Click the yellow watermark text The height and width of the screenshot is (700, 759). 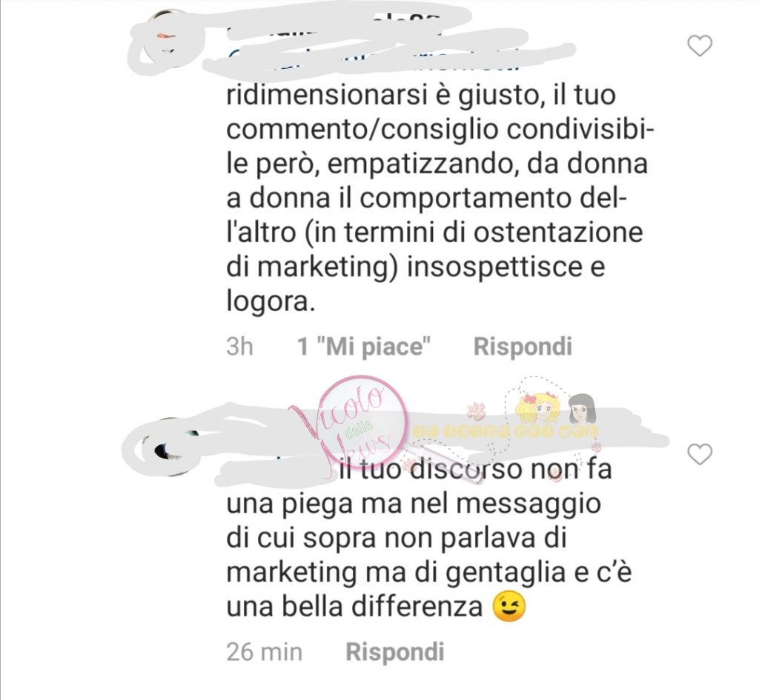[x=505, y=432]
